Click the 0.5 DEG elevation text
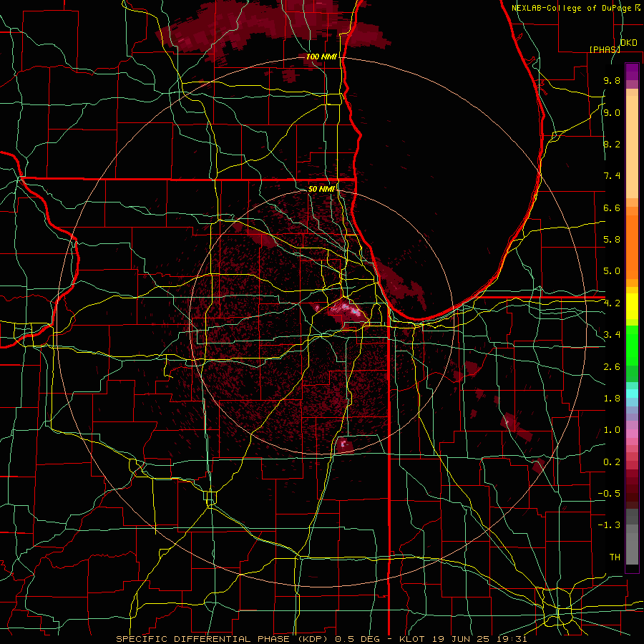 [356, 639]
